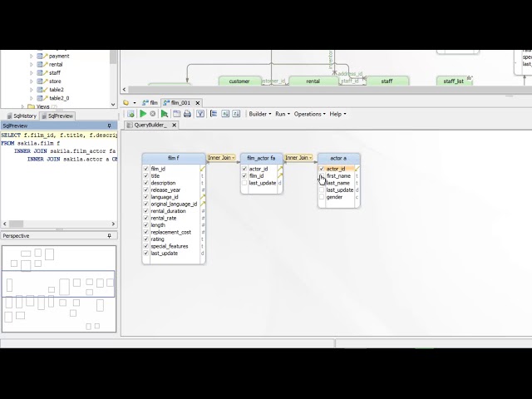Check the first_name column in actor a
Image resolution: width=532 pixels, height=399 pixels.
(x=322, y=175)
